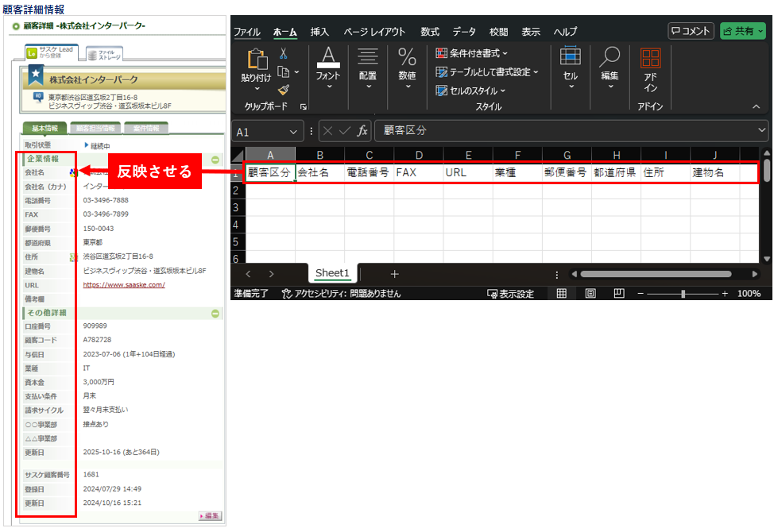Screen dimensions: 774x532
Task: Switch to the 数式 ribbon tab
Action: (x=430, y=32)
